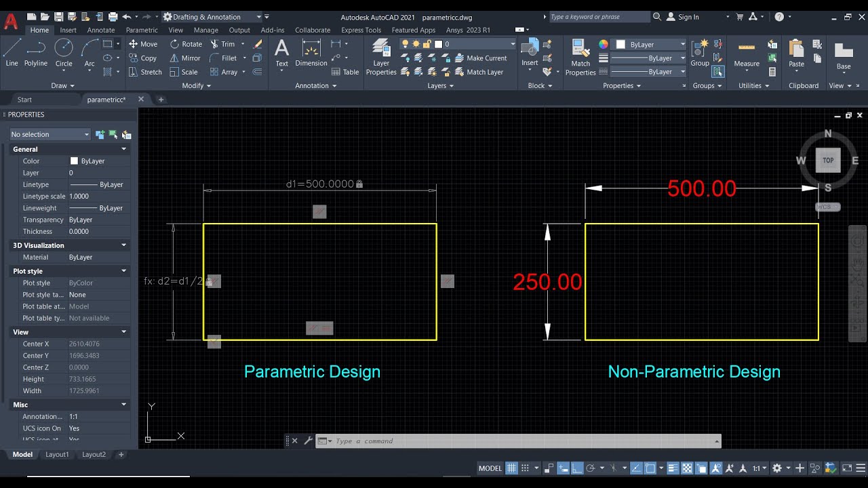Select the Line tool
The height and width of the screenshot is (488, 868).
(x=12, y=52)
